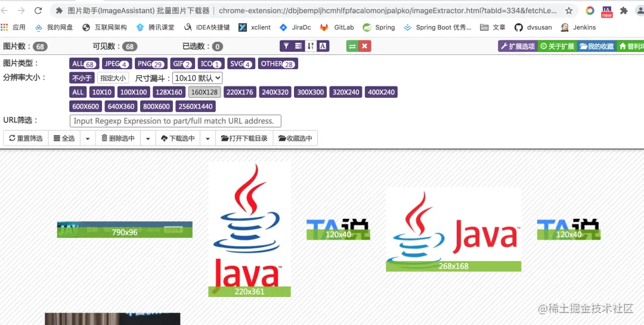Select the 268x168 Java logo thumbnail
The image size is (644, 325).
pos(453,230)
